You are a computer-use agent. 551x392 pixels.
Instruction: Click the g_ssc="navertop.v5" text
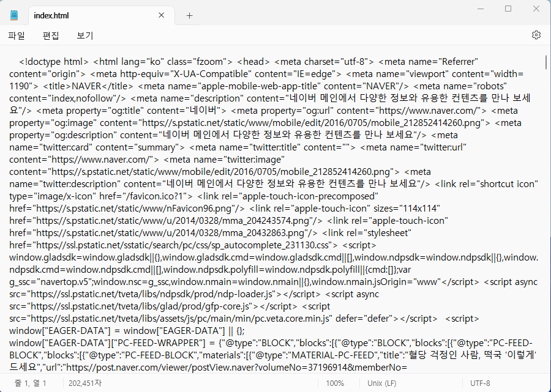(50, 282)
